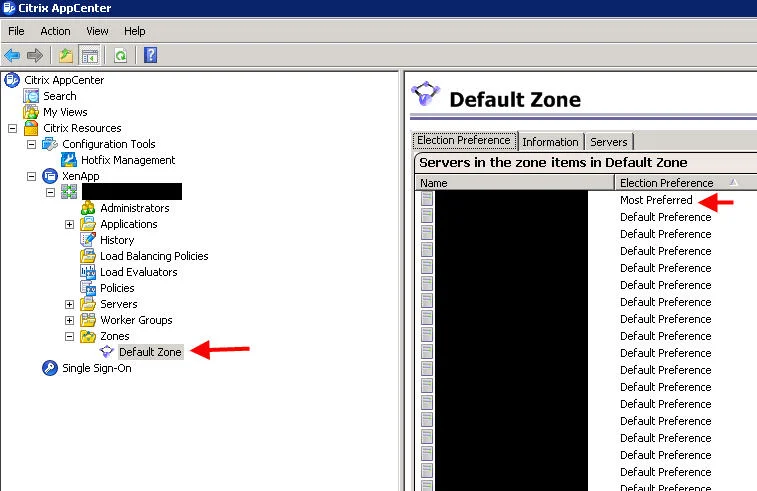
Task: Click the Policies icon
Action: (88, 288)
